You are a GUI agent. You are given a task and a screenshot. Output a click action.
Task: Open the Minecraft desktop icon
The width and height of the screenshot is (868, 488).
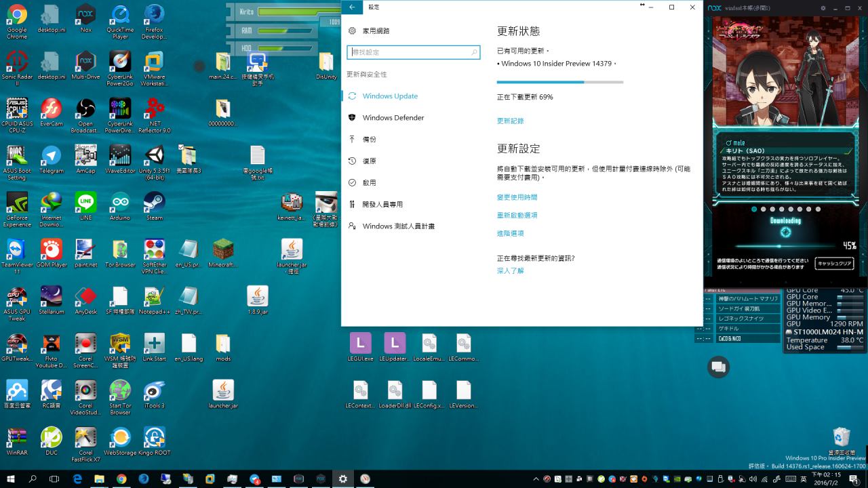click(223, 249)
